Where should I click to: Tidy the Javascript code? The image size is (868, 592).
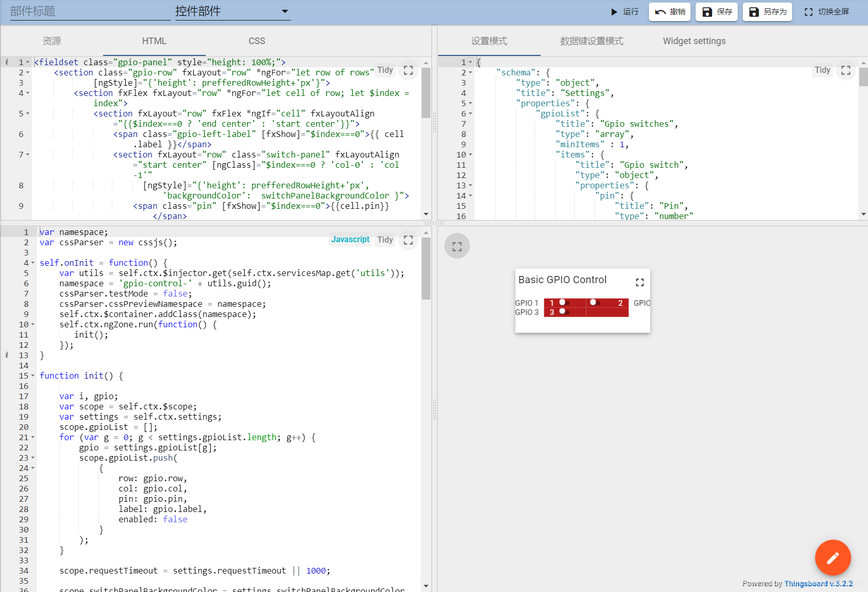click(x=385, y=240)
